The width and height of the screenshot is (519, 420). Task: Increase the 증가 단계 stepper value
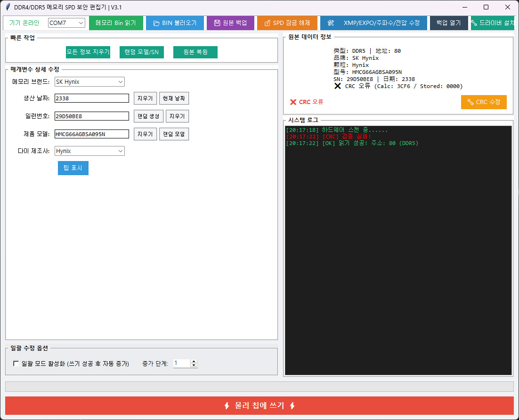pos(194,361)
